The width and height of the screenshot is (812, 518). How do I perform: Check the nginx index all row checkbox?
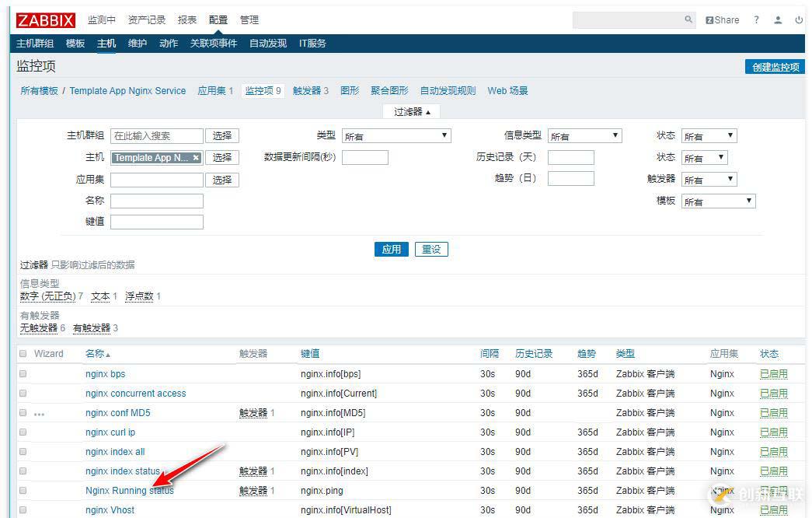click(23, 452)
